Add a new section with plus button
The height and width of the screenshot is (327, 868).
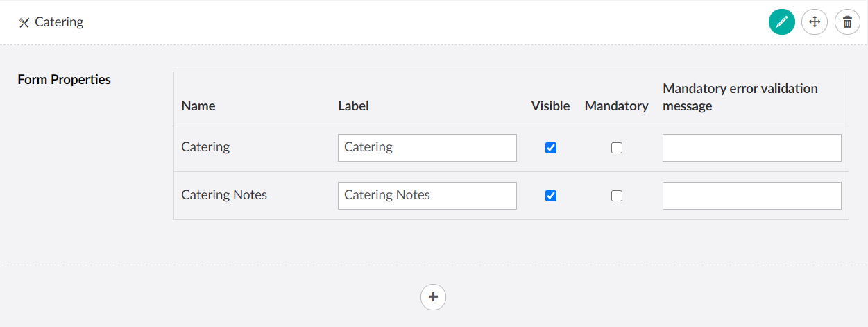click(433, 297)
